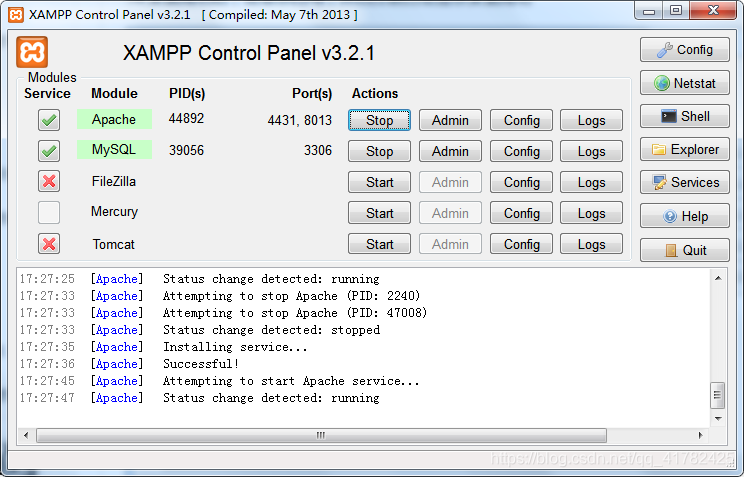Click the XAMPP logo in the panel header

coord(32,52)
